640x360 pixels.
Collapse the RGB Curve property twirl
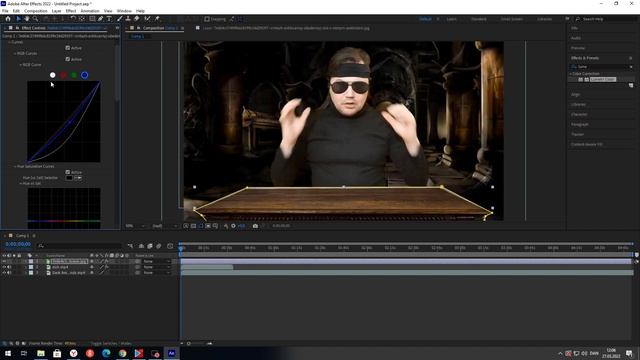20,65
